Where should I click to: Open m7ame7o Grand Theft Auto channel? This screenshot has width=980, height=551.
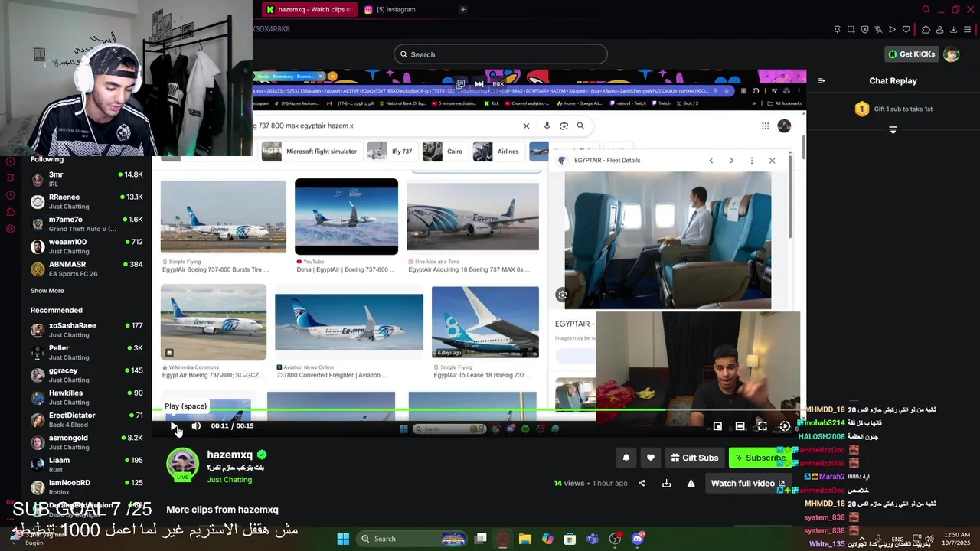pyautogui.click(x=87, y=224)
